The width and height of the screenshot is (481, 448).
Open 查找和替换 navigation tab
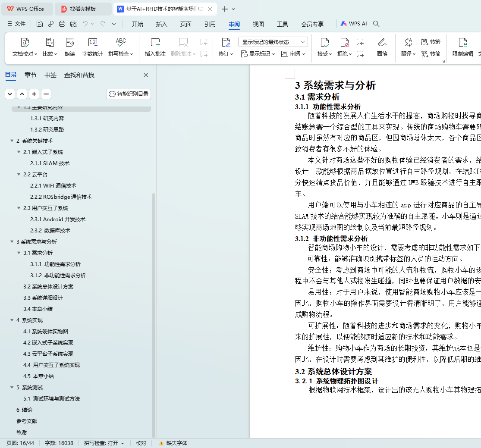coord(79,75)
